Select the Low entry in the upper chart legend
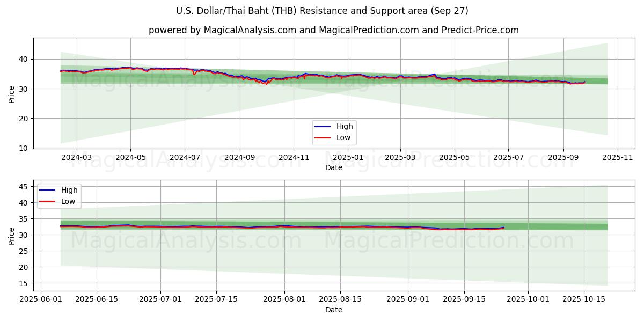The image size is (644, 322). (x=343, y=137)
